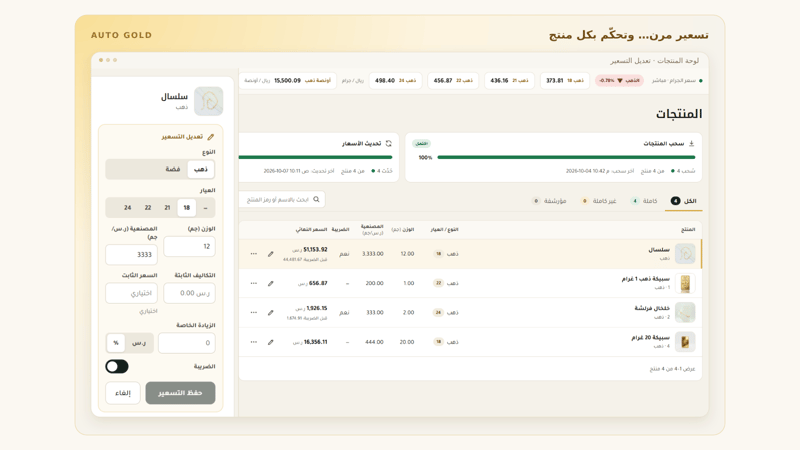Open the كاملة products tab
800x450 pixels.
(x=643, y=201)
